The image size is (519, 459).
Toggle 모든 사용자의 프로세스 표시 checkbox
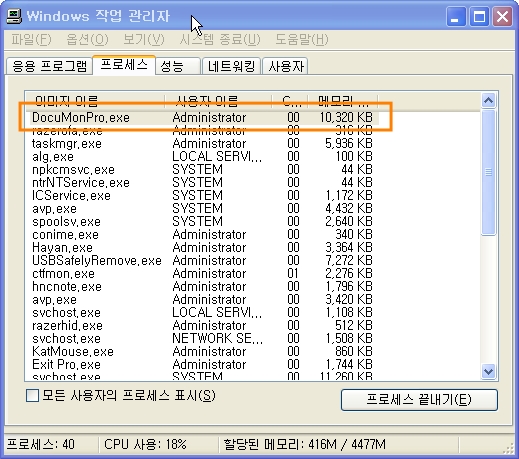click(x=33, y=396)
